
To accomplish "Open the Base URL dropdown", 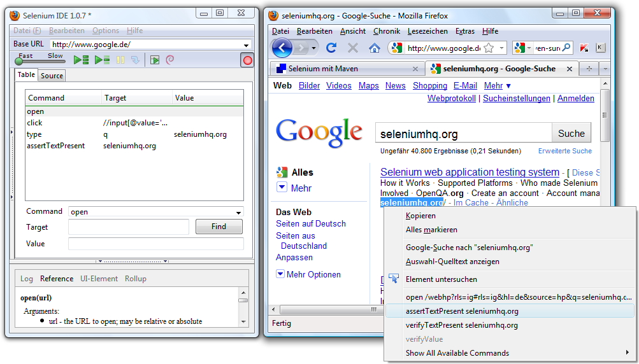I will point(247,45).
